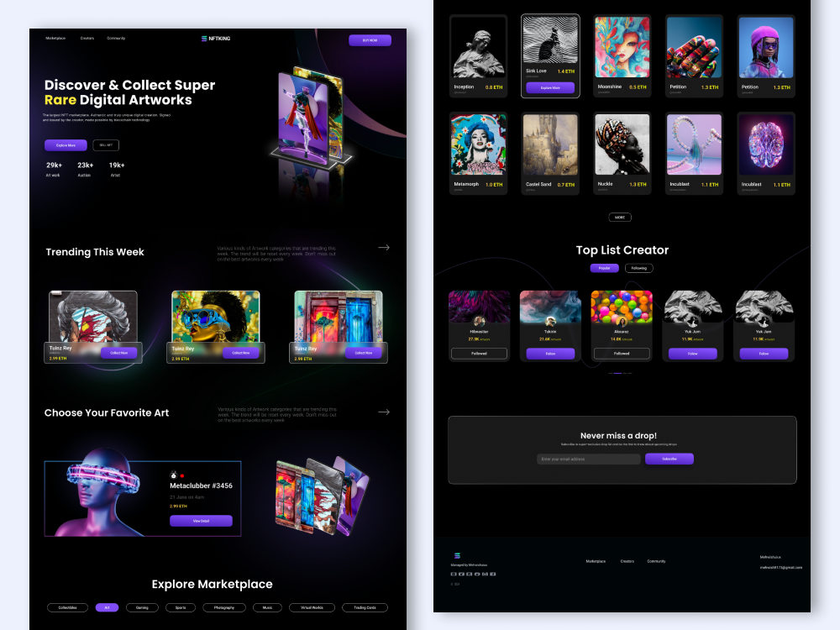
Task: Select the Gaming category pill
Action: (x=142, y=607)
